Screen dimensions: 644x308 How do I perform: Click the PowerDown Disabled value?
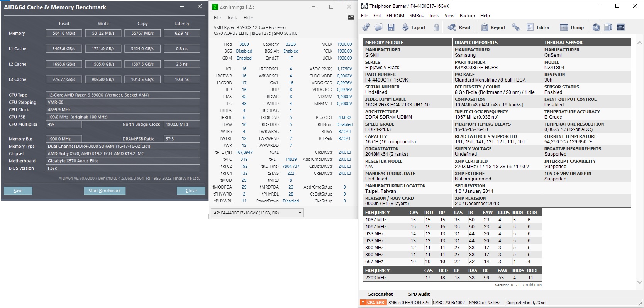pyautogui.click(x=291, y=201)
